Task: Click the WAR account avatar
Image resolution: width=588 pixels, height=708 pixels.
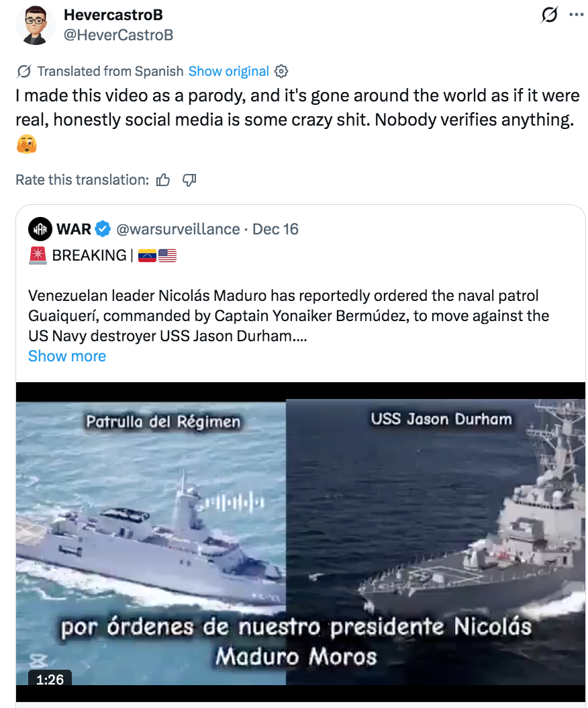Action: (40, 229)
